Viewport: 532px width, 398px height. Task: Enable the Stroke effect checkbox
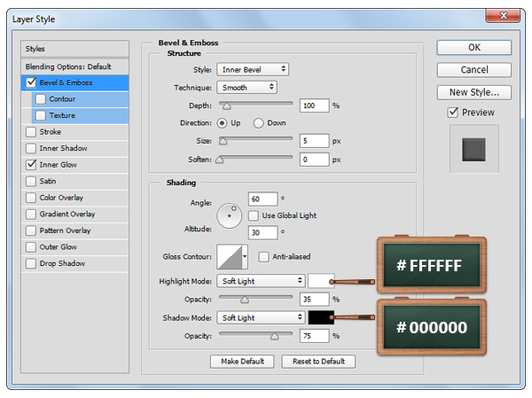tap(32, 132)
